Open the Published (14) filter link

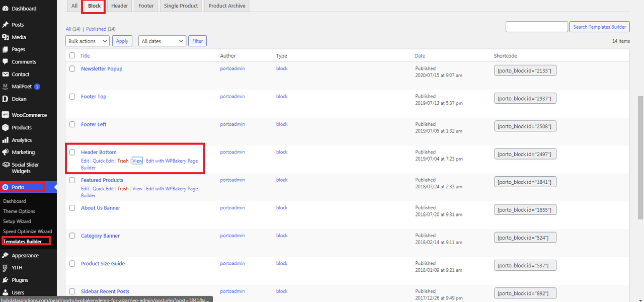(101, 29)
